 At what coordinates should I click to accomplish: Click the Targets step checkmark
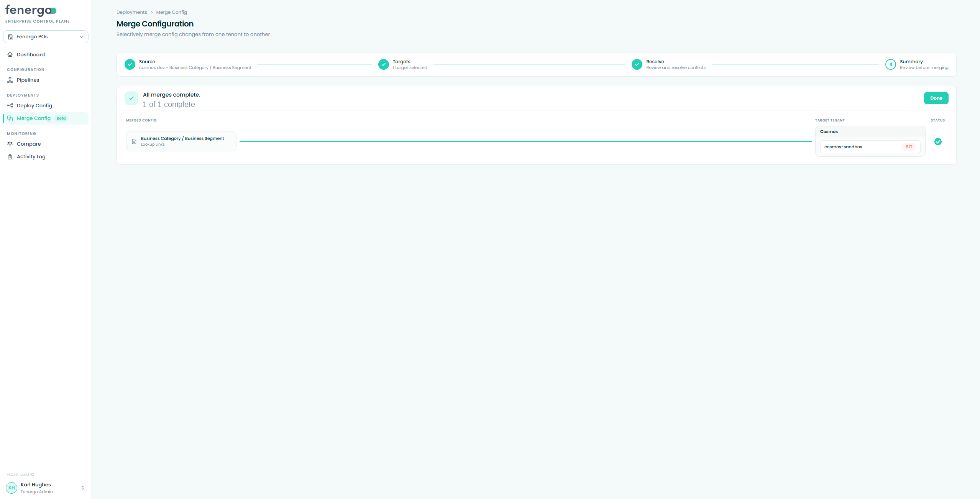click(x=383, y=64)
